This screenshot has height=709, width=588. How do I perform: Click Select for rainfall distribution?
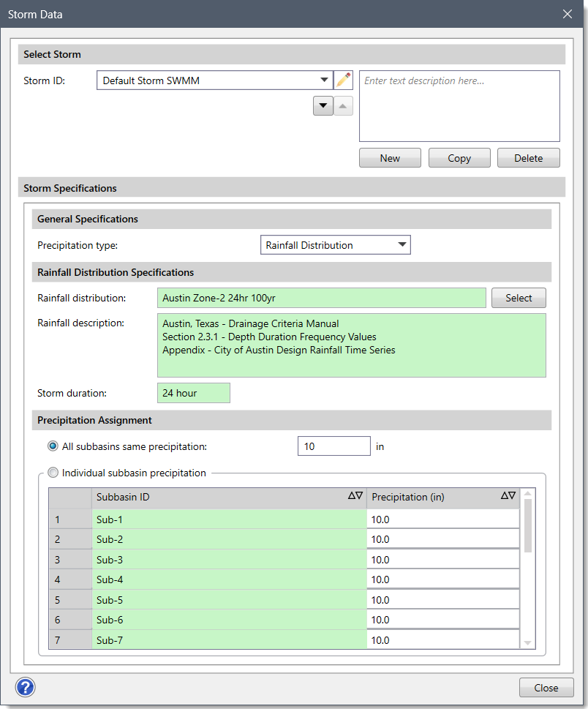(519, 298)
